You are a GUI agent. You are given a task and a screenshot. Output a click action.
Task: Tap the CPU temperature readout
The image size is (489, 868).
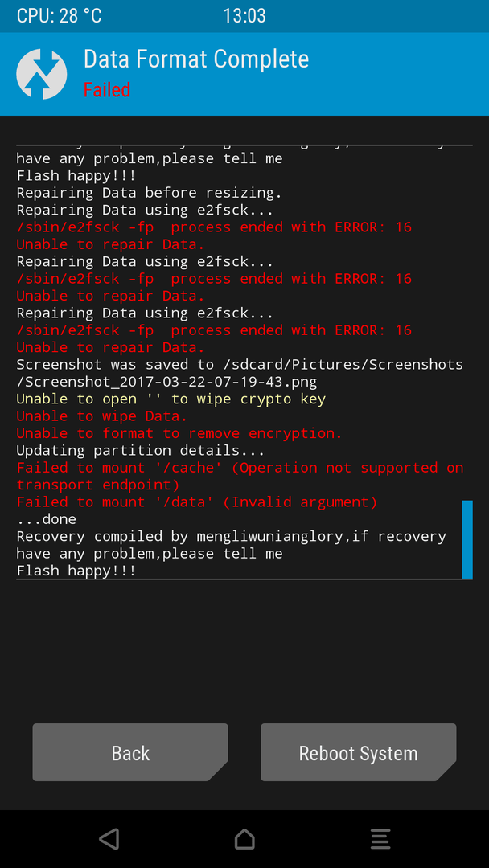tap(60, 15)
